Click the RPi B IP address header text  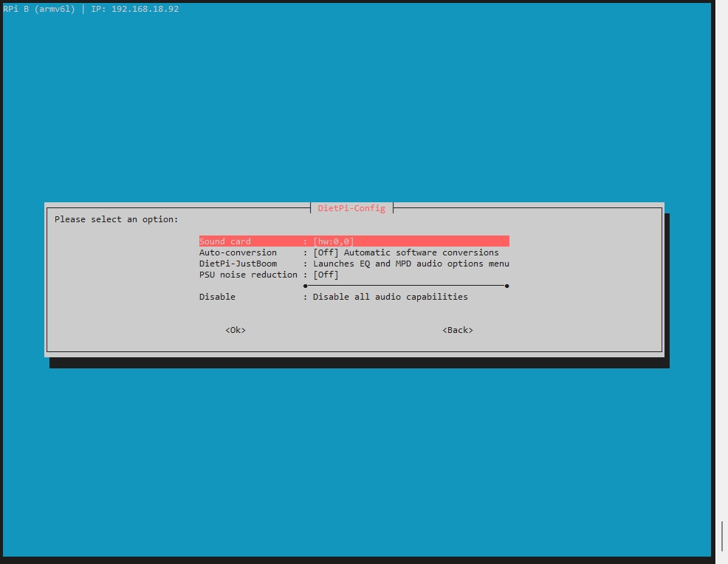point(91,9)
